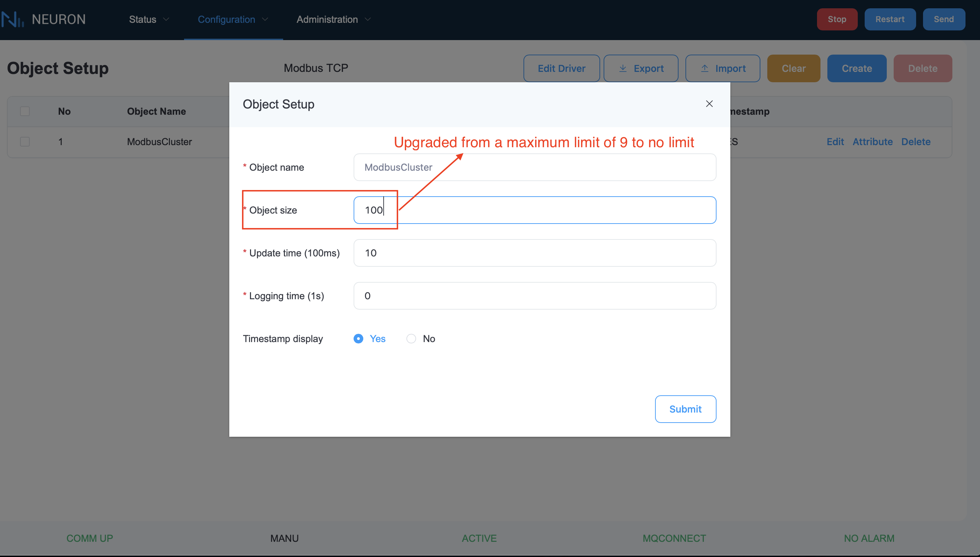Click Edit link for ModbusCluster row

(x=835, y=142)
